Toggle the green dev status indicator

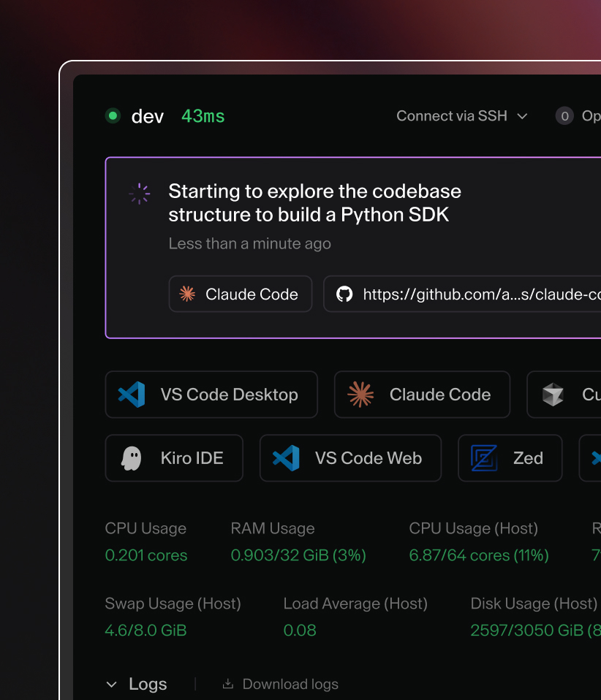(x=112, y=115)
